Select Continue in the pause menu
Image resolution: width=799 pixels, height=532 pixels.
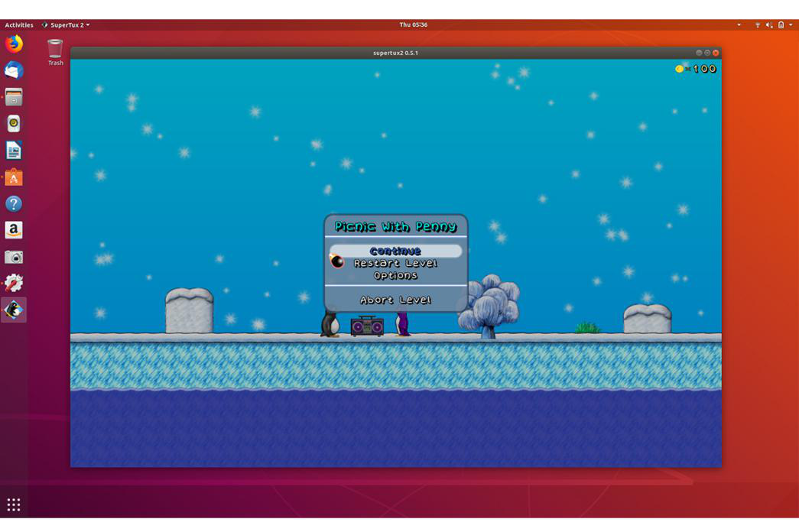click(395, 251)
